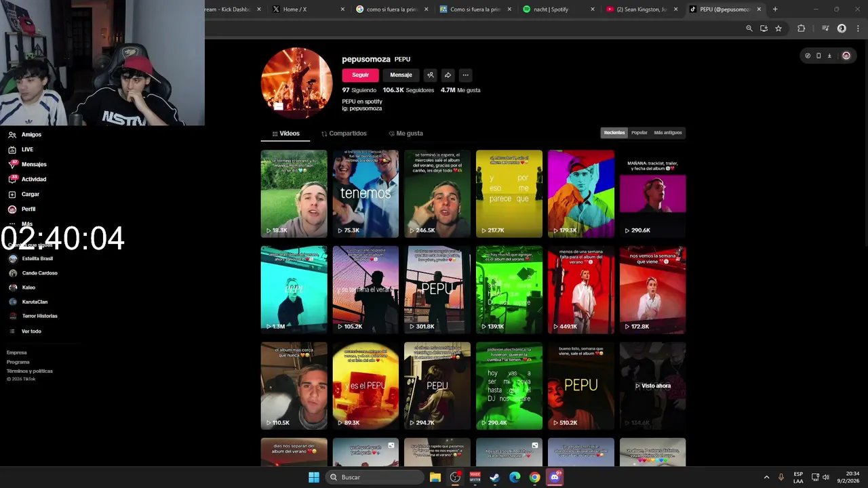Viewport: 868px width, 488px height.
Task: Click the phone icon in floating TikTok toolbar
Action: (818, 56)
